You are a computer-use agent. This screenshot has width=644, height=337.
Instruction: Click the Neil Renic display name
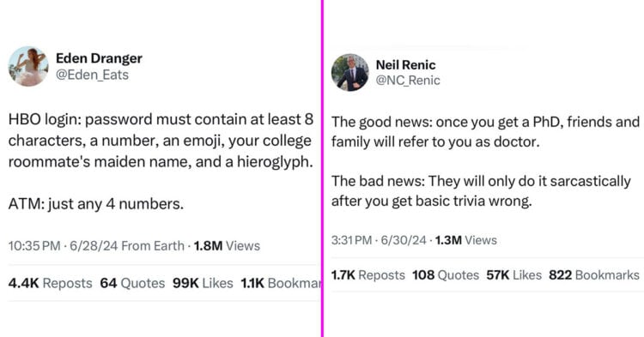[406, 65]
